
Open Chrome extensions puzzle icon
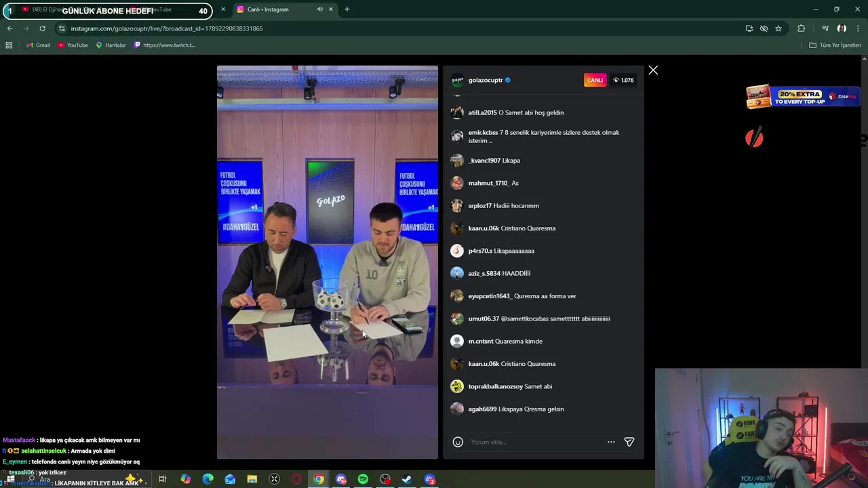tap(801, 28)
